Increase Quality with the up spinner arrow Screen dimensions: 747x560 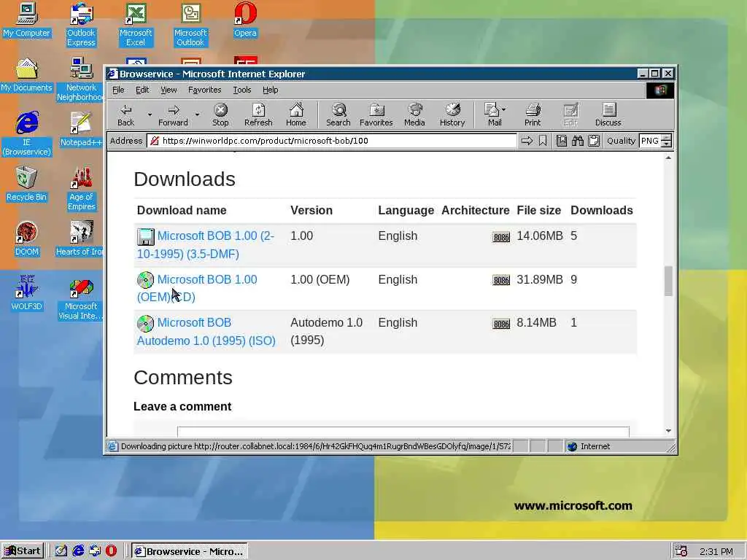[x=667, y=138]
